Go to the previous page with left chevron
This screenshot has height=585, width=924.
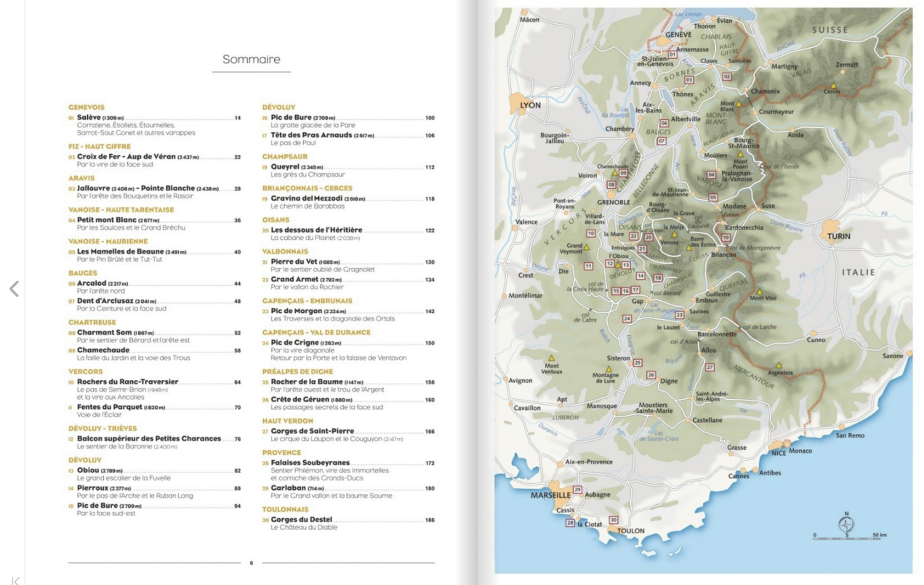pyautogui.click(x=14, y=289)
